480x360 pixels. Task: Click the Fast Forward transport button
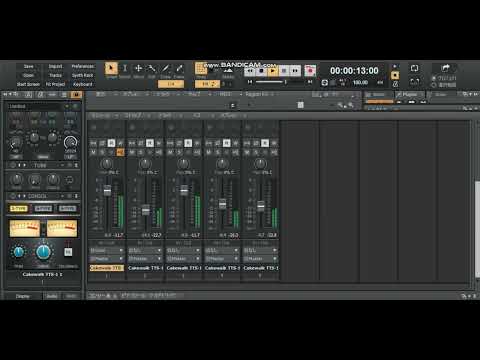click(x=295, y=71)
